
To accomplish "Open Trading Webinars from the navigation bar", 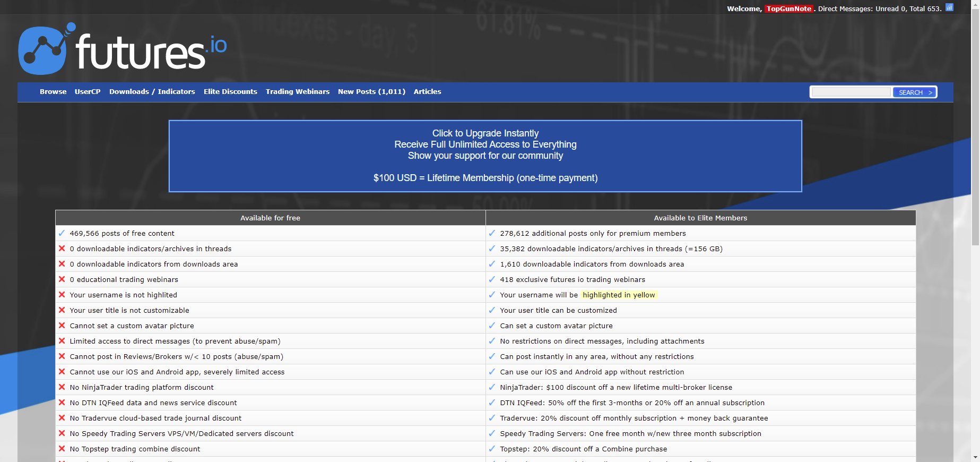I will (x=298, y=92).
